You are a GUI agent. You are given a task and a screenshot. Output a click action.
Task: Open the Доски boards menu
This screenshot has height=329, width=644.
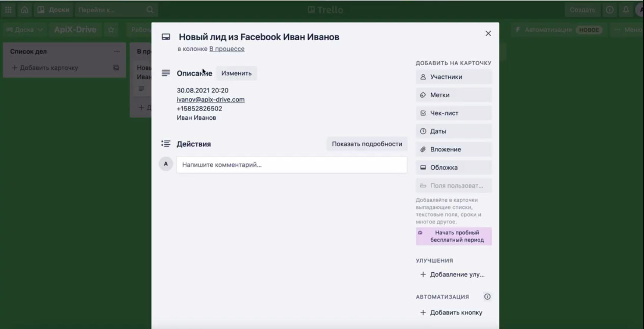click(54, 10)
